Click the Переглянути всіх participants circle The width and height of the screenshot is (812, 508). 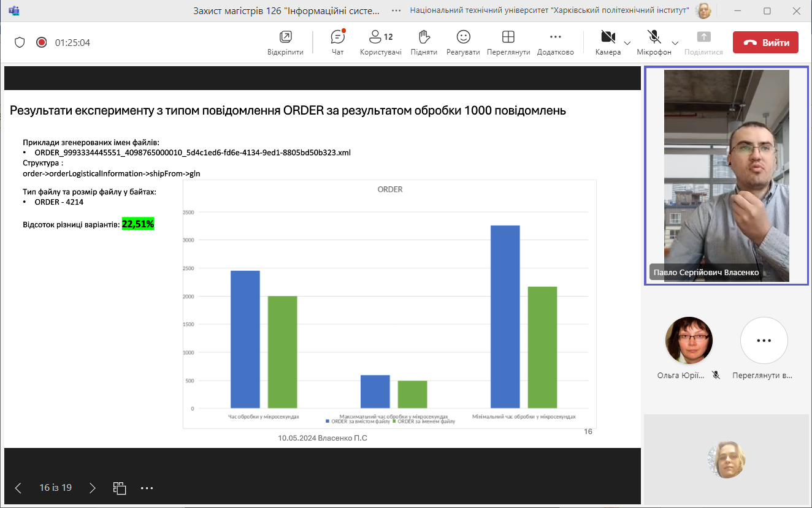click(x=763, y=341)
